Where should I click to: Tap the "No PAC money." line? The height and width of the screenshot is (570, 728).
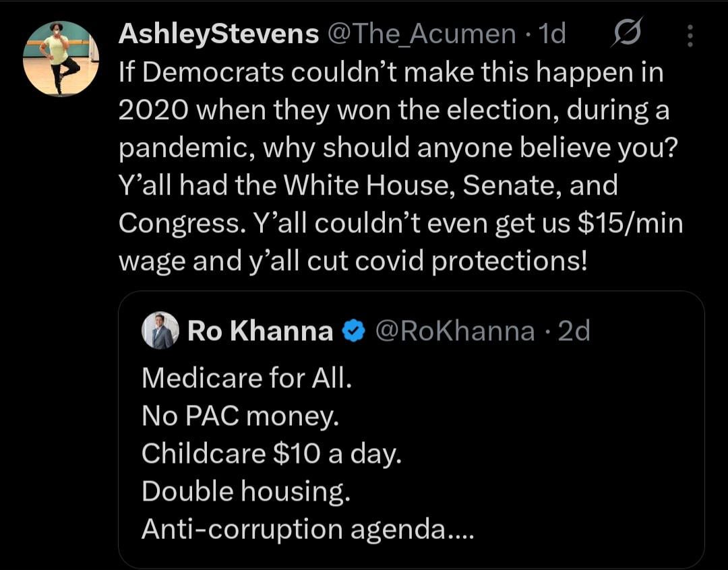240,416
